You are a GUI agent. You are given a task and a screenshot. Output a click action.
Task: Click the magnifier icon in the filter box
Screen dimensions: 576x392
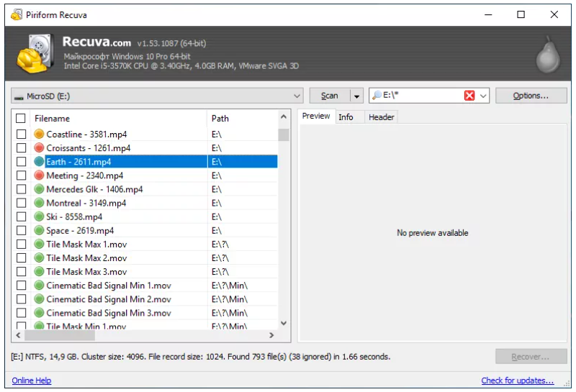click(x=377, y=96)
